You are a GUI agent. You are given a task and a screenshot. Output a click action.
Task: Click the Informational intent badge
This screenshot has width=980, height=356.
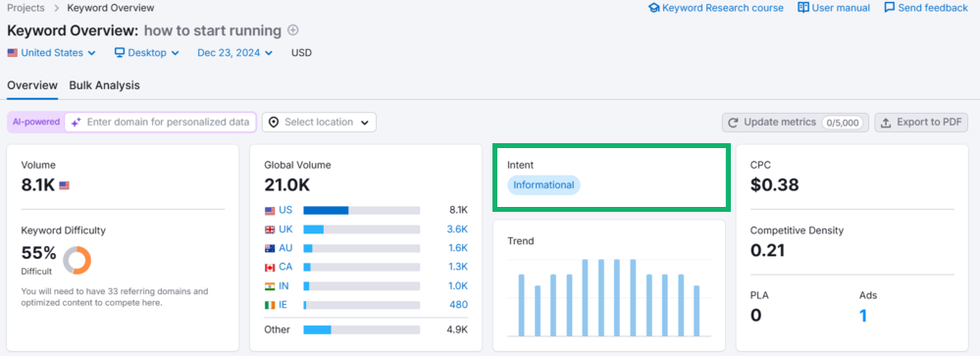[543, 185]
